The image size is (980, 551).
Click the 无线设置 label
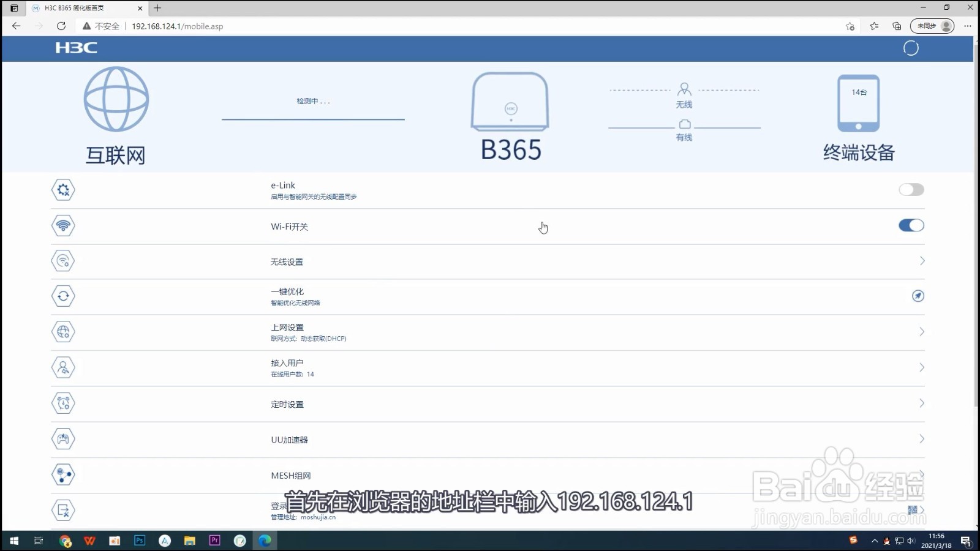287,261
